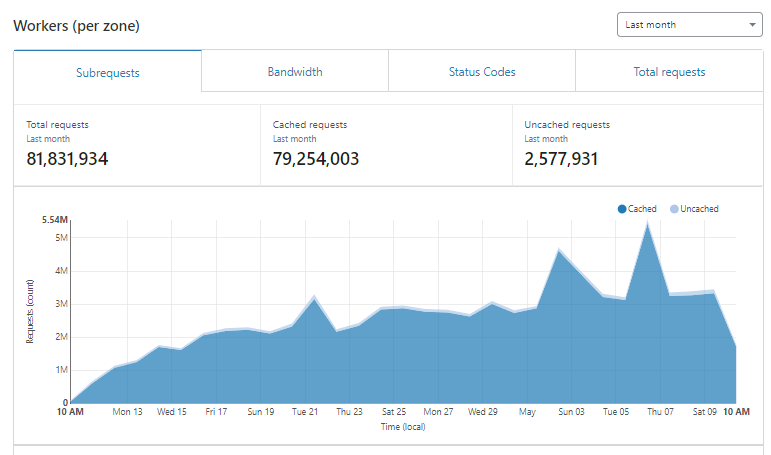Select the Total requests tab
The height and width of the screenshot is (455, 771).
click(669, 71)
